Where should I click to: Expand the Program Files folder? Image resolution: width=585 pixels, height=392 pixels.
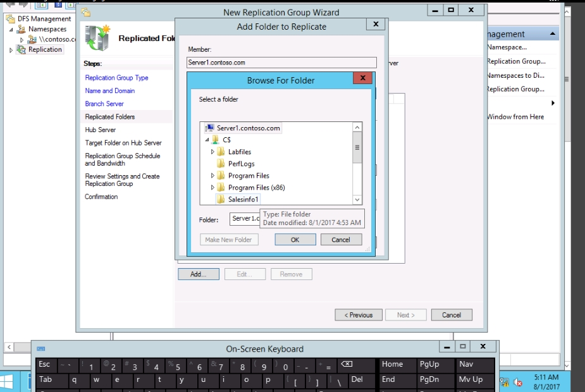point(212,176)
